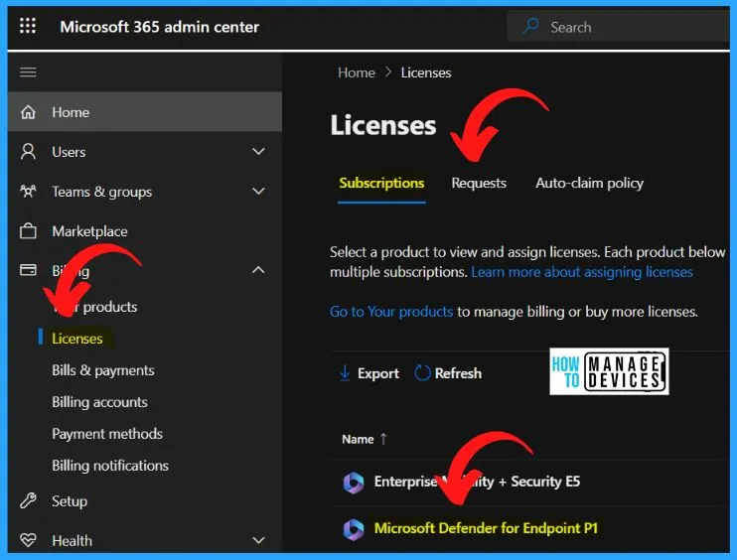Collapse the navigation hamburger menu
Image resolution: width=737 pixels, height=560 pixels.
click(x=28, y=72)
